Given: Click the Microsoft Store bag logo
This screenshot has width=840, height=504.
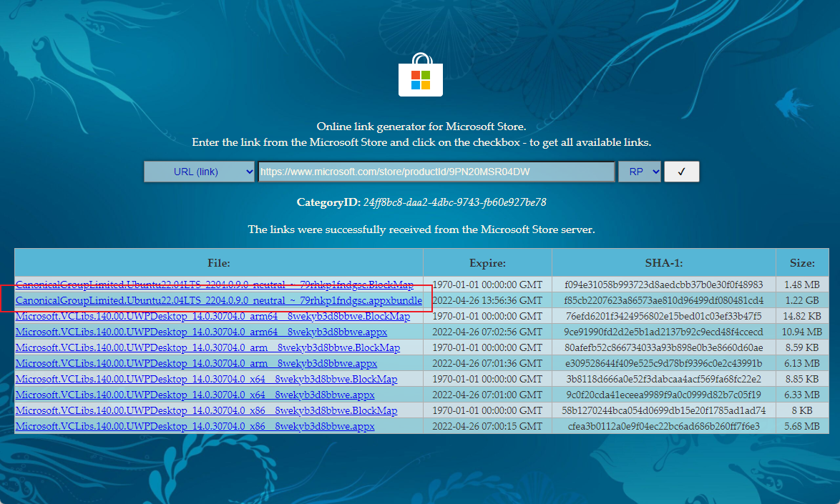Looking at the screenshot, I should tap(420, 76).
